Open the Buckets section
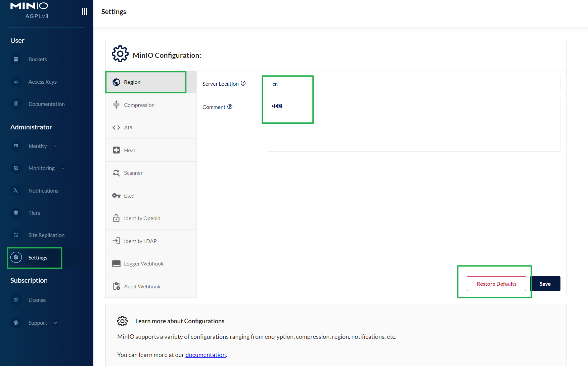588x366 pixels. [x=37, y=59]
